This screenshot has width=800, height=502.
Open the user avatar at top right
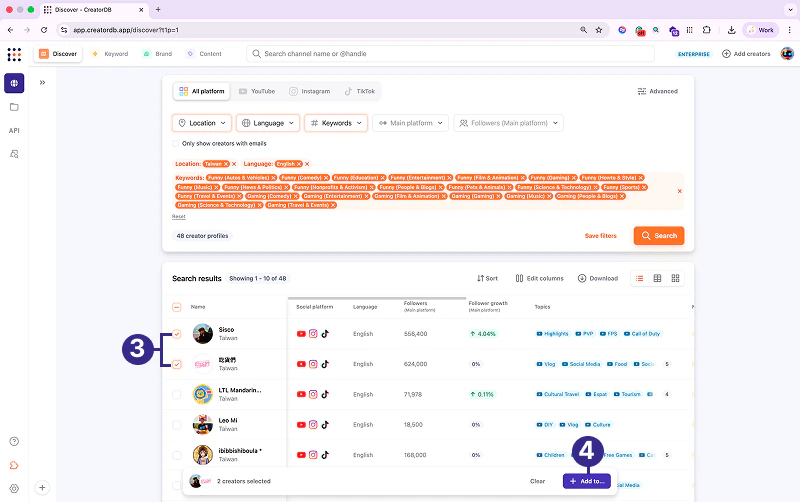pyautogui.click(x=787, y=54)
